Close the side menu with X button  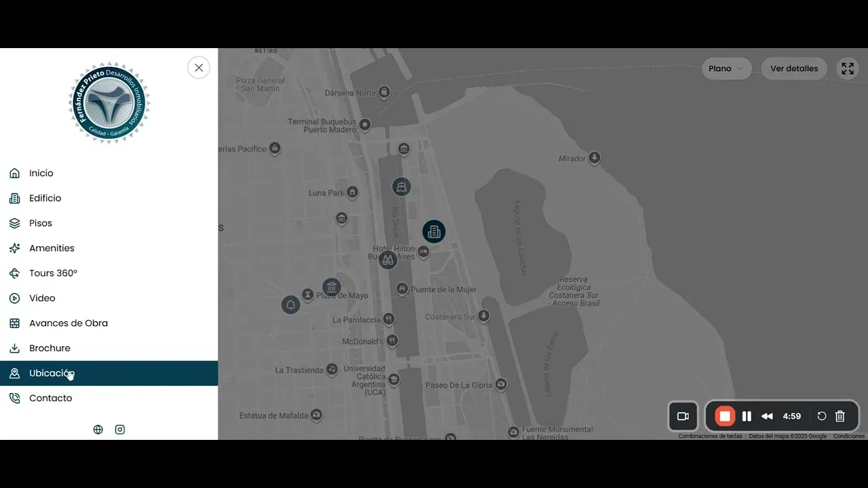(x=199, y=68)
